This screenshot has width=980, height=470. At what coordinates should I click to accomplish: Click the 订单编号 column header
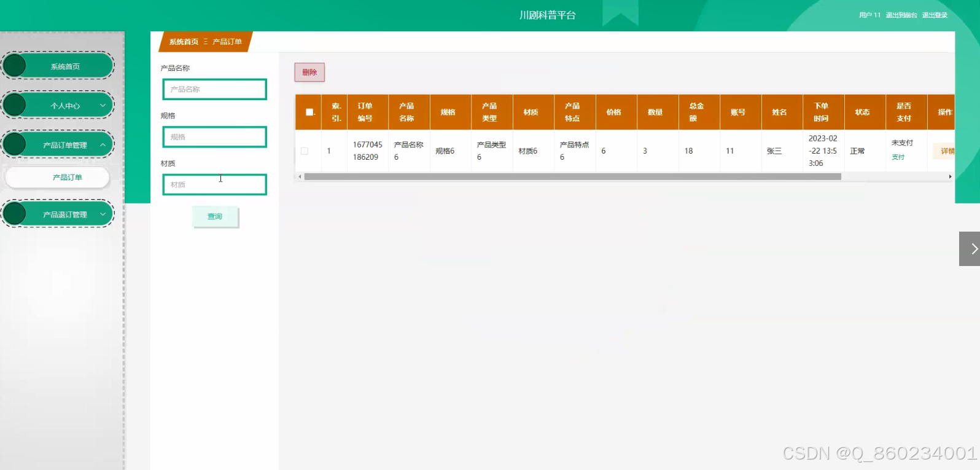point(368,112)
